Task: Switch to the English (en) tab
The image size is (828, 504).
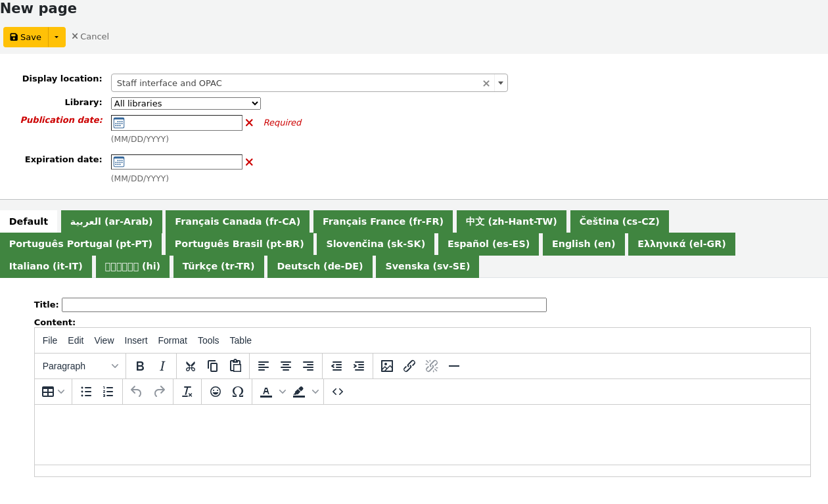Action: [584, 244]
